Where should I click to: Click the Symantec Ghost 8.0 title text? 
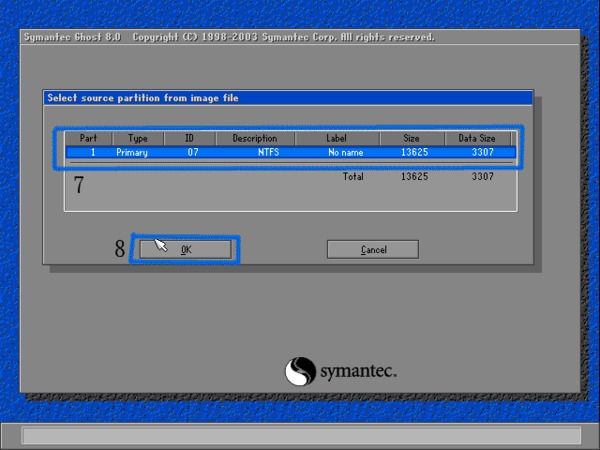[x=72, y=37]
